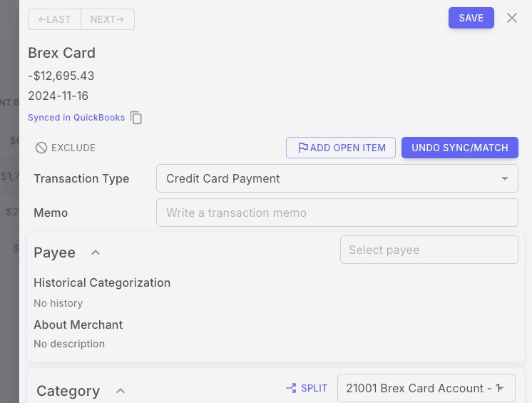The height and width of the screenshot is (403, 532).
Task: Click the Brex Card title text
Action: pos(62,53)
